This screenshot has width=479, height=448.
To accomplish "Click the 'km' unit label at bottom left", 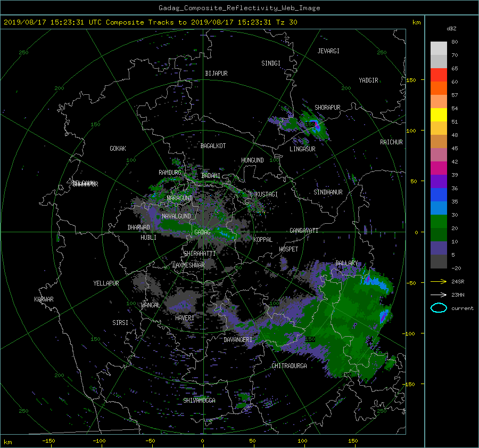I will (x=8, y=442).
